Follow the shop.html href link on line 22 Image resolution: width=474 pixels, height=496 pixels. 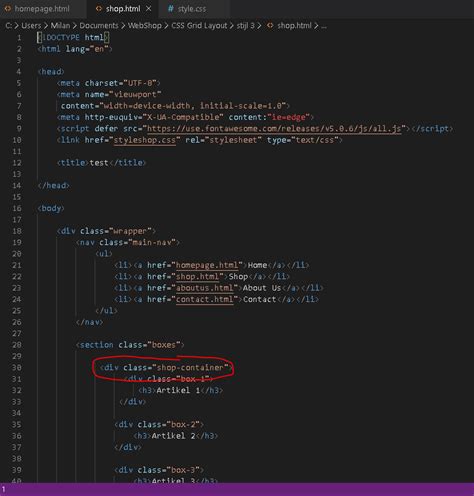[197, 277]
